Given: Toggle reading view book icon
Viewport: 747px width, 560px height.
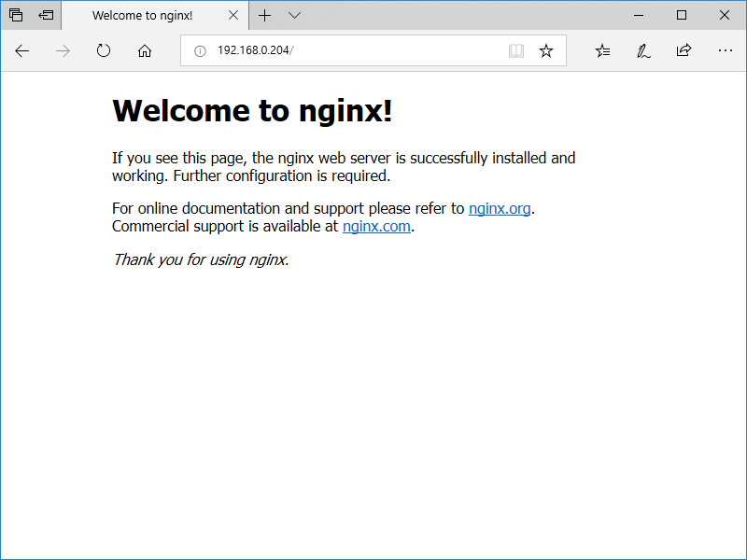Looking at the screenshot, I should click(516, 50).
